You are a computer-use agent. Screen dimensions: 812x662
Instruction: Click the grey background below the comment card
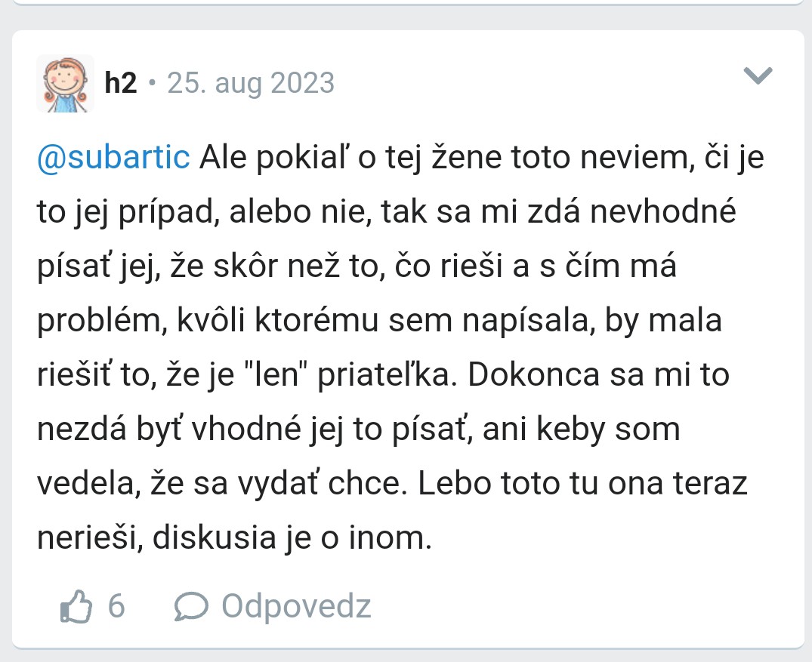click(x=408, y=655)
